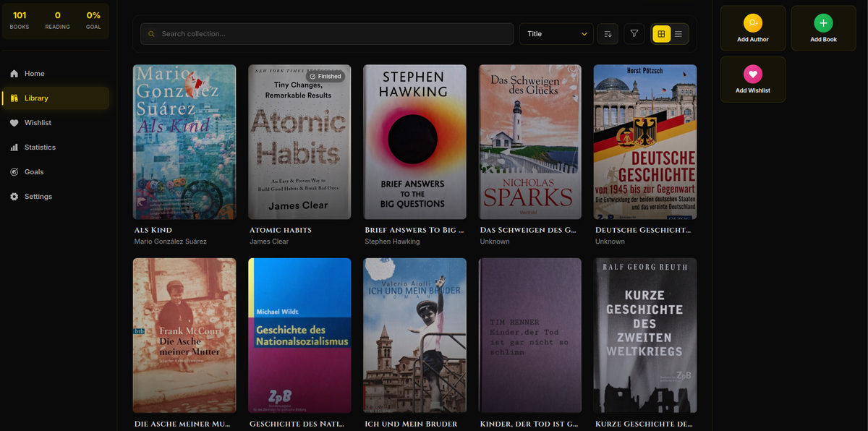Click the Add Author yellow icon
The image size is (868, 431).
coord(753,23)
